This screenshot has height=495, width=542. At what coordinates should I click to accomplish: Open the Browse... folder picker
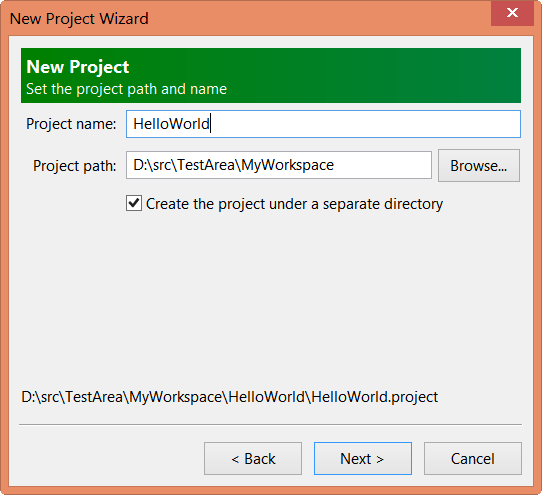coord(479,166)
